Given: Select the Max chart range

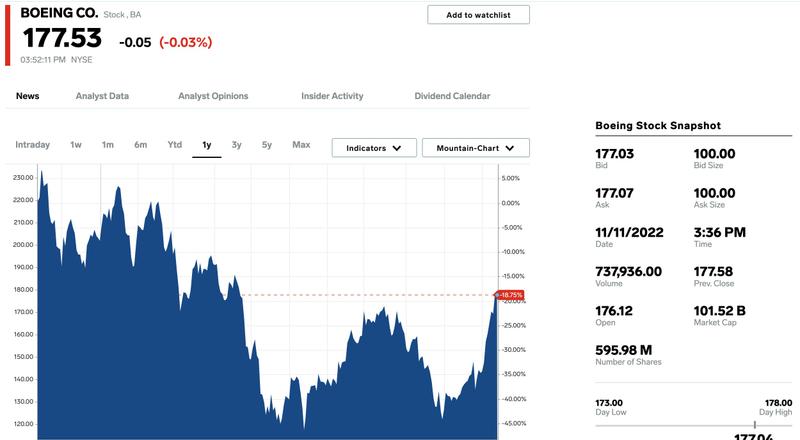Looking at the screenshot, I should pos(301,144).
